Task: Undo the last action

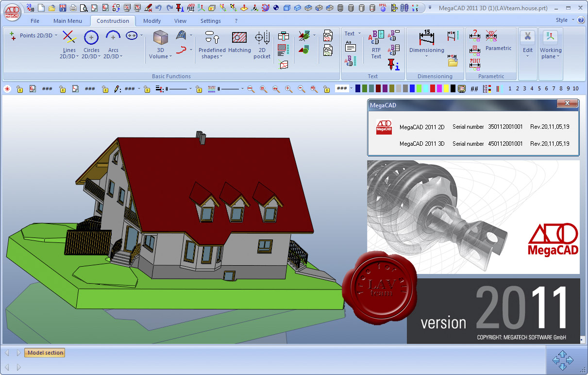Action: click(x=158, y=8)
